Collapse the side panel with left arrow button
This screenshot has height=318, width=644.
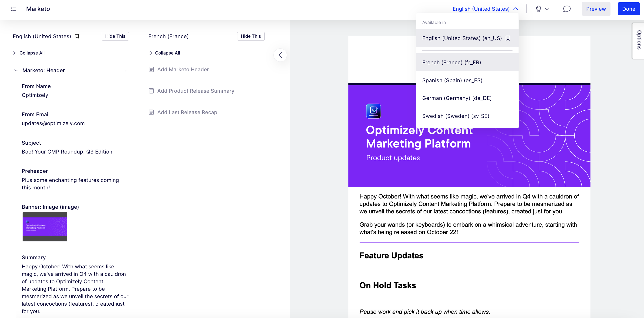tap(280, 55)
